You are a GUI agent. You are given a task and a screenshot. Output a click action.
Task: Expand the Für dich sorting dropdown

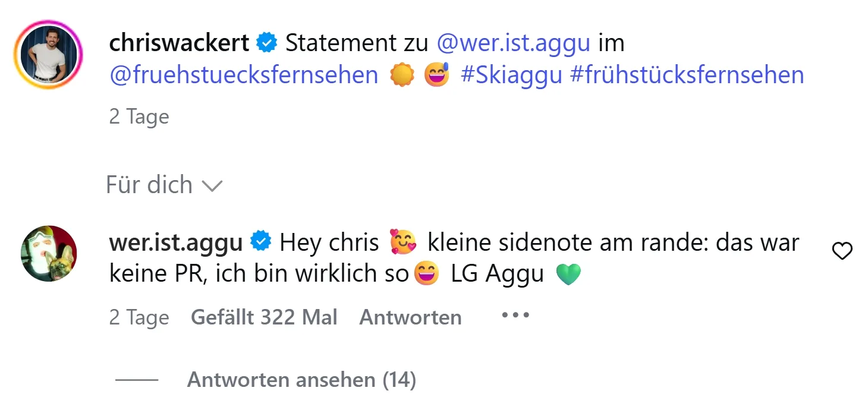(x=163, y=185)
